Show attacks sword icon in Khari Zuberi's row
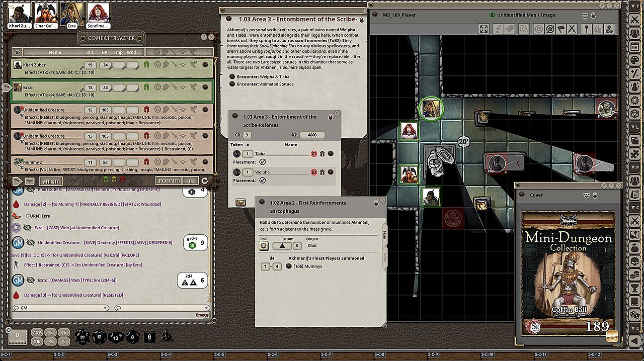This screenshot has height=361, width=644. 175,65
